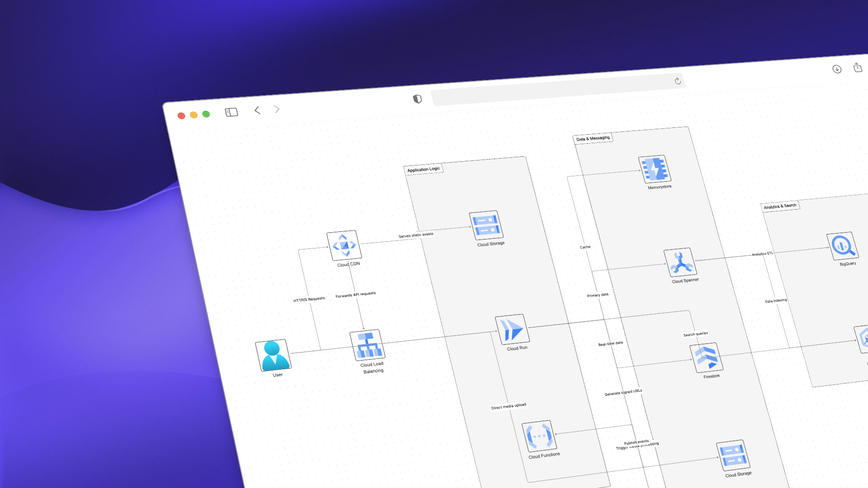Click the Firestore node icon
This screenshot has height=488, width=868.
coord(706,357)
